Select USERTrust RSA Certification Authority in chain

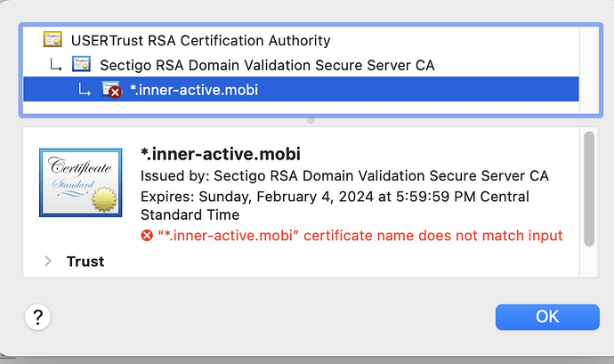point(200,40)
